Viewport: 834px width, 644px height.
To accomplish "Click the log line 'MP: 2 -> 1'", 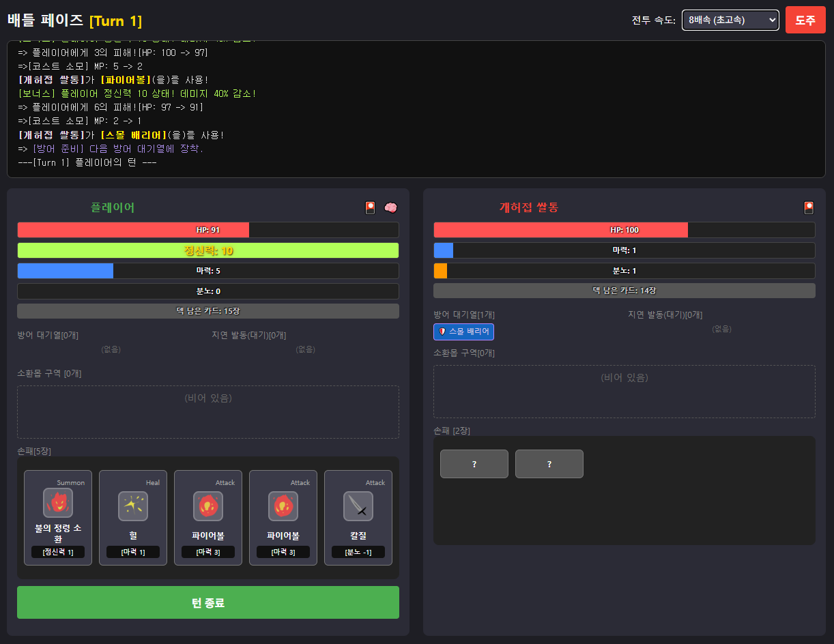I will click(81, 121).
